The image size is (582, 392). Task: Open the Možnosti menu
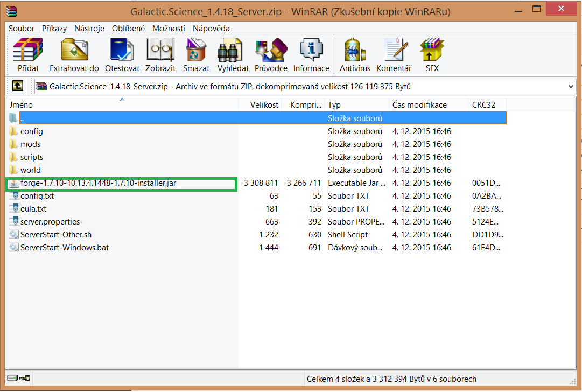(x=169, y=28)
